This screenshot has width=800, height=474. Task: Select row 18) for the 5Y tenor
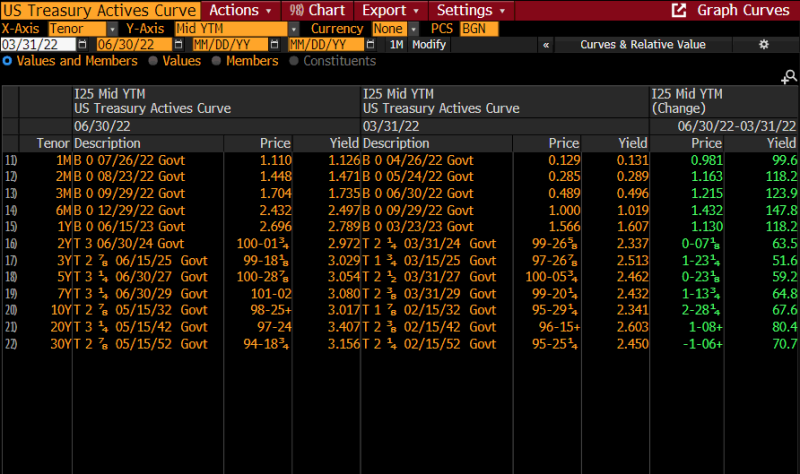click(400, 277)
